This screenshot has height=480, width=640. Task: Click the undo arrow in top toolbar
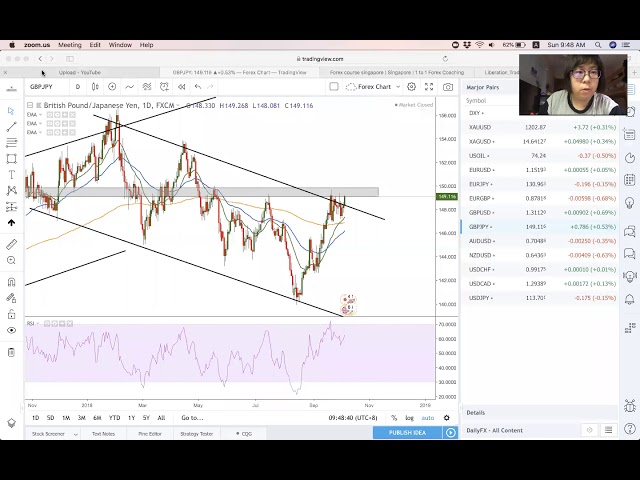click(198, 87)
